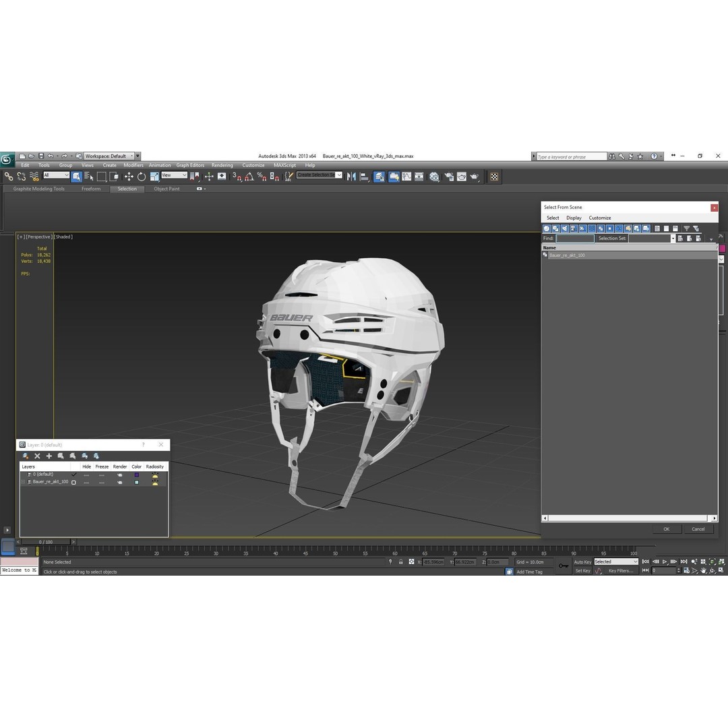Click the Set Key button

coord(582,571)
